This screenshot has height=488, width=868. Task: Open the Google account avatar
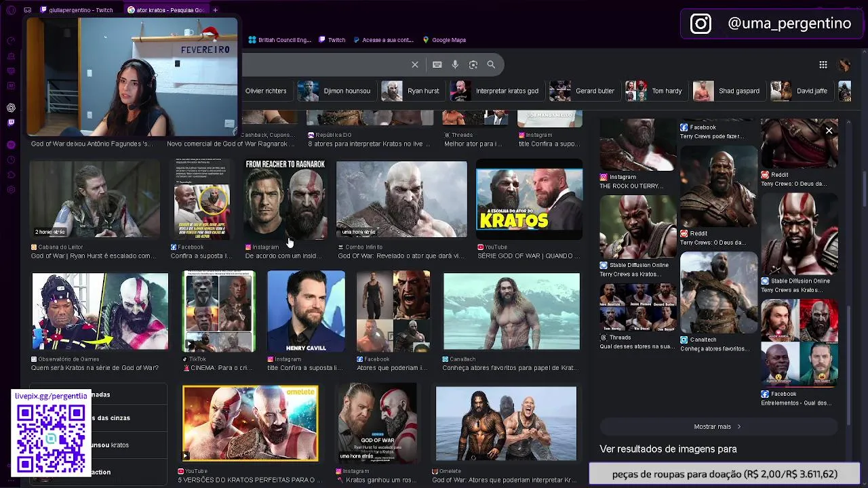[x=844, y=64]
